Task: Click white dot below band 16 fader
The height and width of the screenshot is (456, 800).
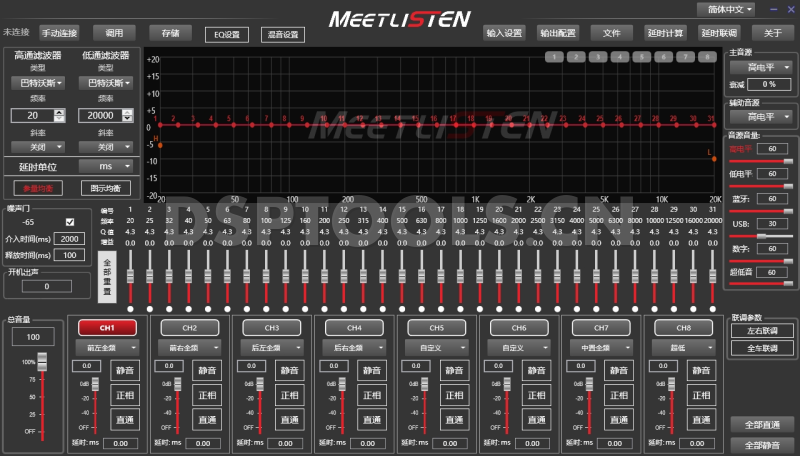Action: 421,309
